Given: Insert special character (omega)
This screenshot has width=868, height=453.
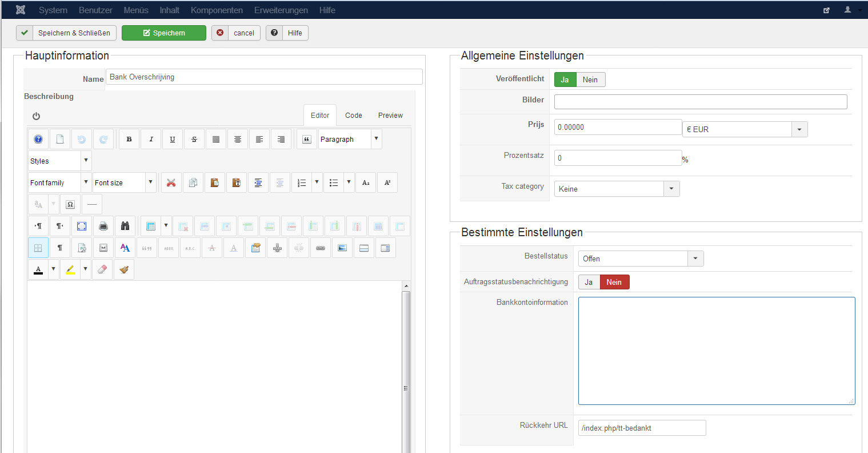Looking at the screenshot, I should [70, 204].
